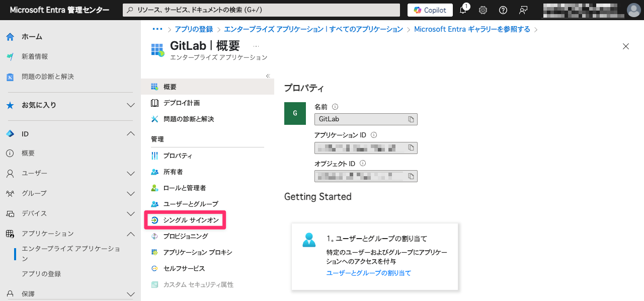
Task: Copy the オブジェクト ID value
Action: click(x=411, y=176)
